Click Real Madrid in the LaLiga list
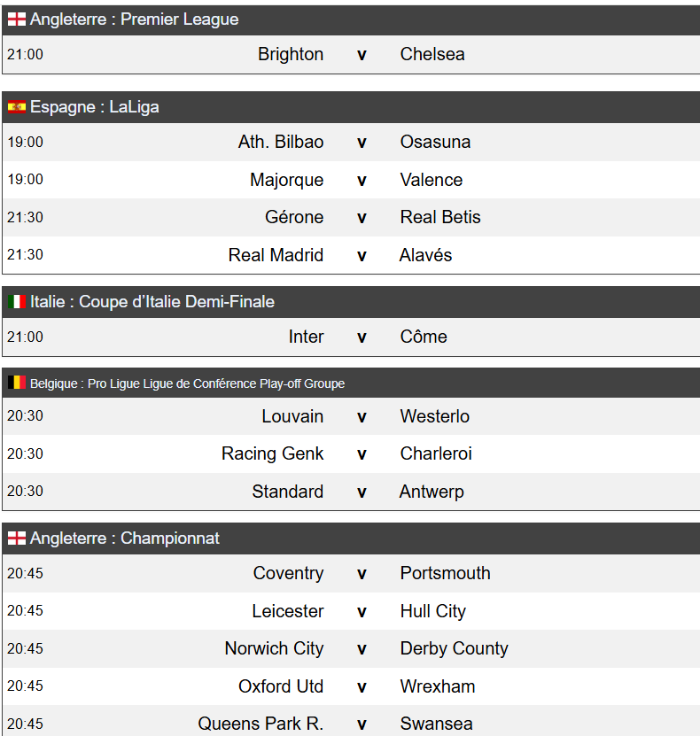Screen dimensions: 700x736 (x=276, y=255)
